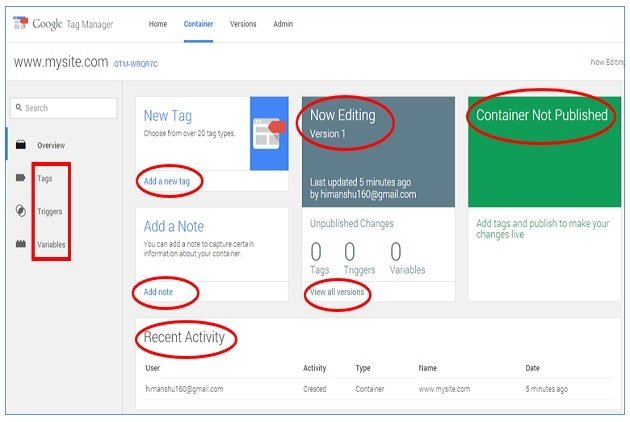Open the Versions tab
This screenshot has width=630, height=422.
243,24
